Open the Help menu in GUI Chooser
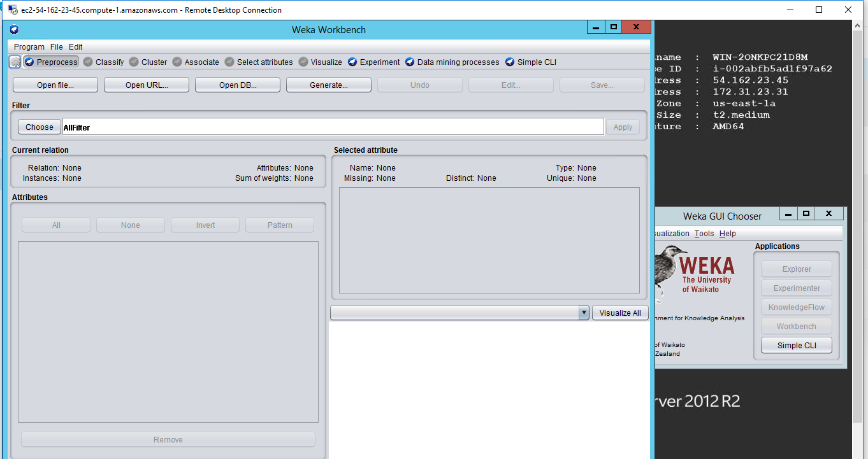The image size is (868, 459). click(x=727, y=234)
